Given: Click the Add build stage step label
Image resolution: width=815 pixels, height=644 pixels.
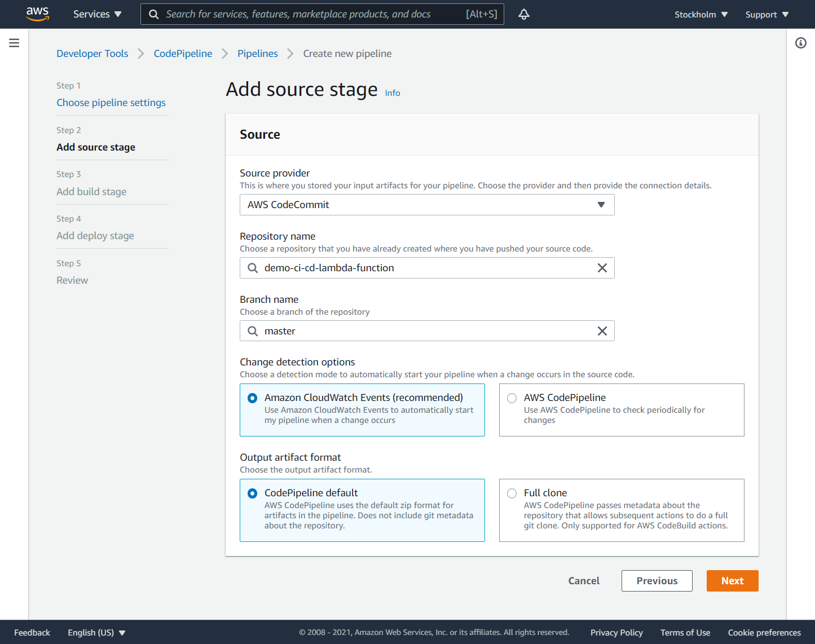Looking at the screenshot, I should (91, 192).
